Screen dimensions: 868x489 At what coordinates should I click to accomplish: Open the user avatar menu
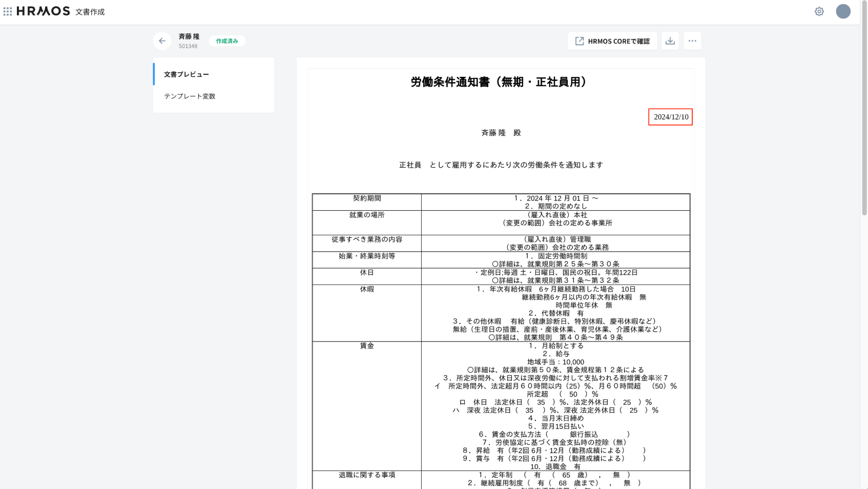843,11
